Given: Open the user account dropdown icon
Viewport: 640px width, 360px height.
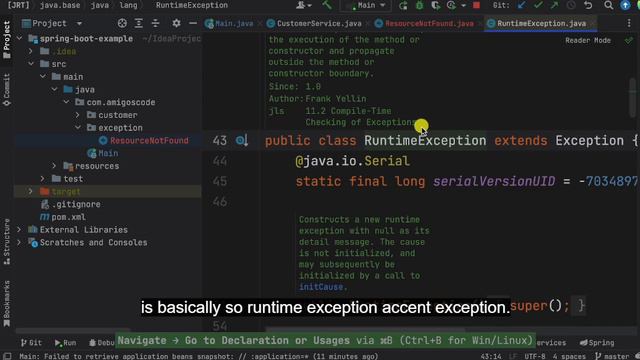Looking at the screenshot, I should [303, 5].
